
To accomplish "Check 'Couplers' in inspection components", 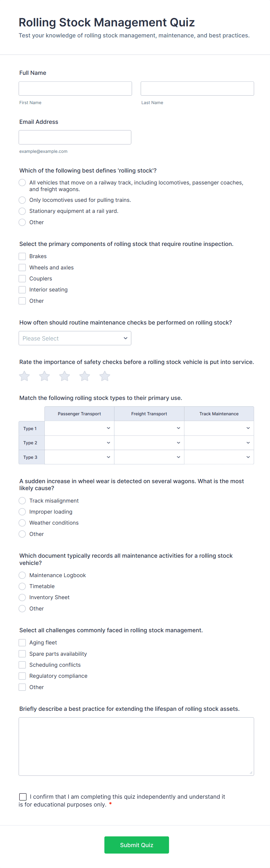I will tap(22, 278).
